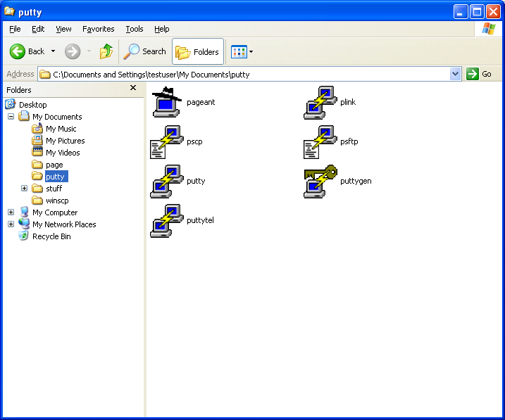Select the pscp file icon
505x420 pixels.
[166, 141]
